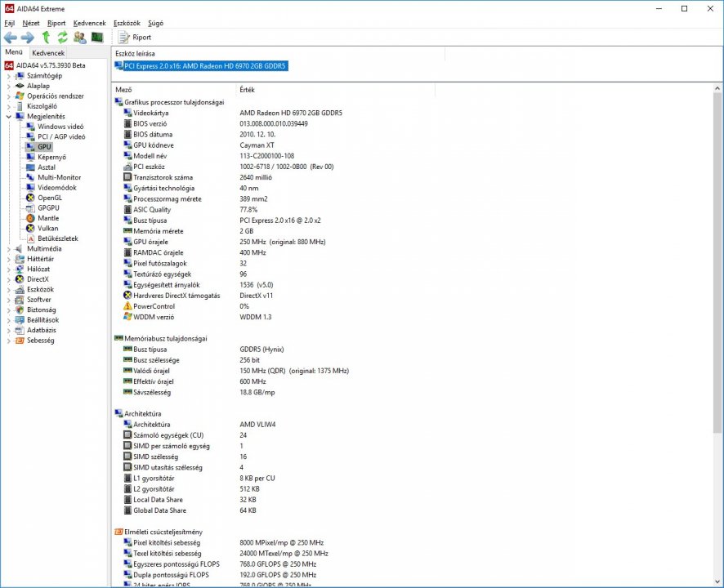
Task: Click the vertical scrollbar thumb
Action: [717, 263]
